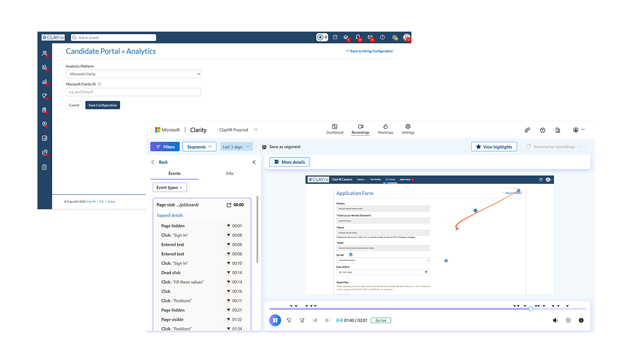Go Back from recording events

(160, 162)
